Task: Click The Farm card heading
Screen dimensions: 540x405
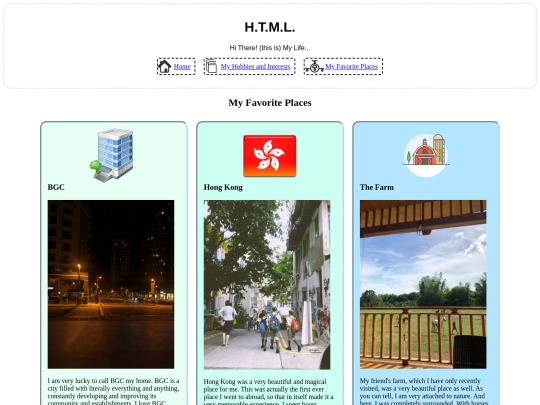Action: click(377, 187)
